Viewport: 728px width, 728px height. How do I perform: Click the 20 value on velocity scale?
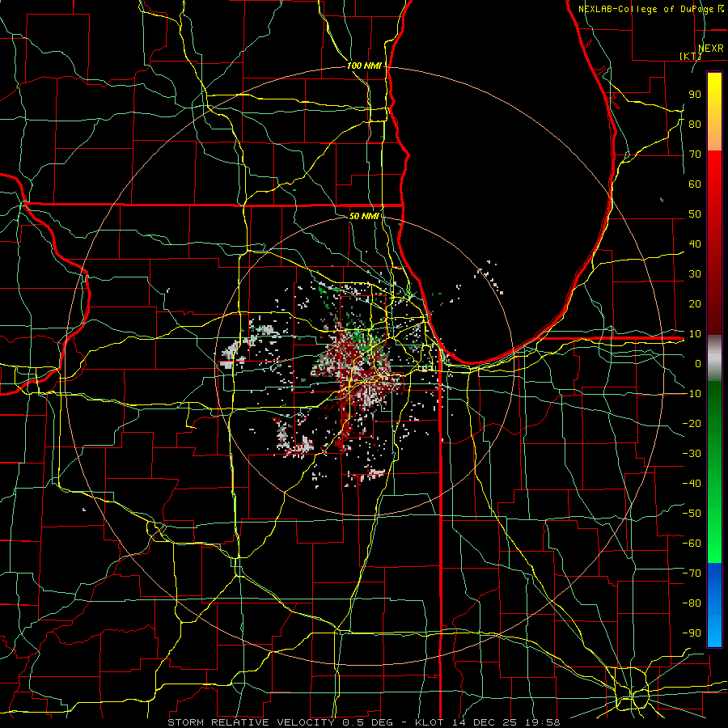[695, 304]
